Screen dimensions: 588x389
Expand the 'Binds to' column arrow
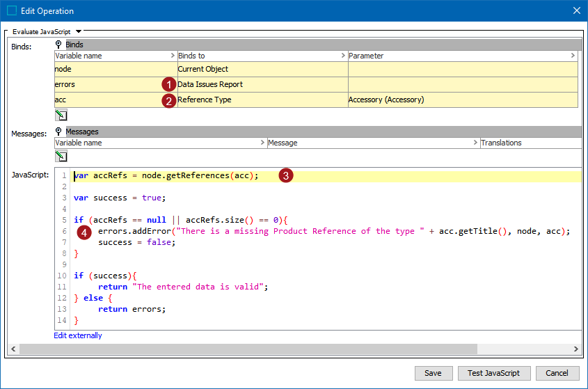click(x=343, y=56)
